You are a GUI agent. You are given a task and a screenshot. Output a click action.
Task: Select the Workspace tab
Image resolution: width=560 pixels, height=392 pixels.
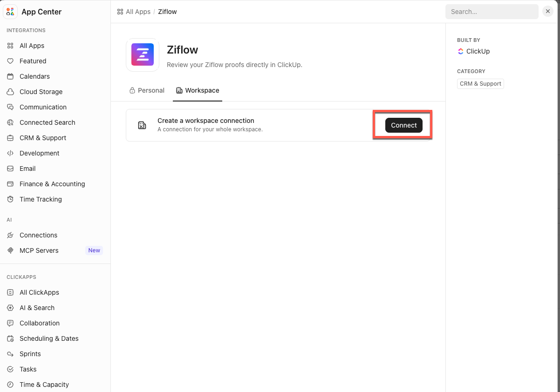coord(198,90)
